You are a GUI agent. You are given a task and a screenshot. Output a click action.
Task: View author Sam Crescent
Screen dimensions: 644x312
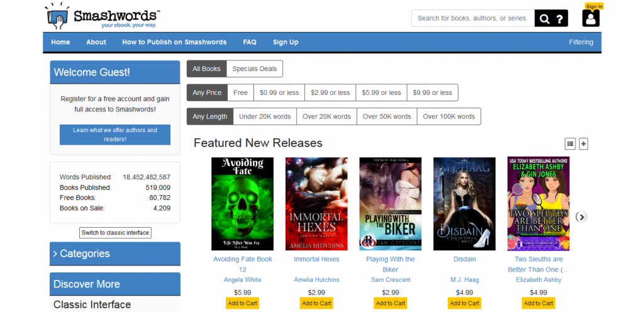pyautogui.click(x=391, y=279)
